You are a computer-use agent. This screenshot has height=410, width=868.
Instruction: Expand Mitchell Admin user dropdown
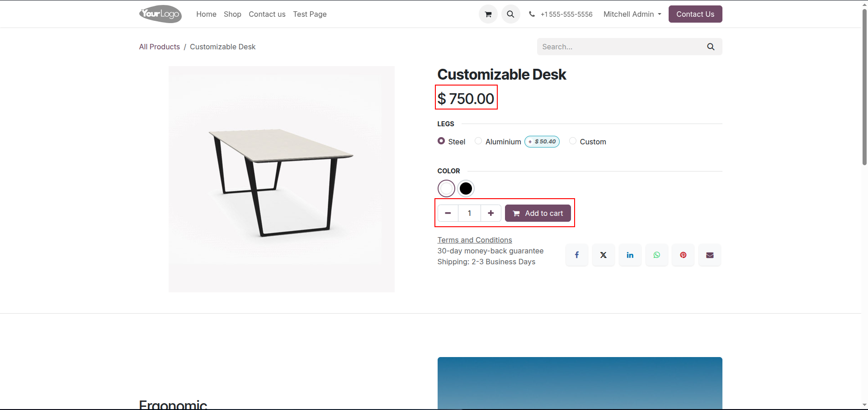coord(632,14)
